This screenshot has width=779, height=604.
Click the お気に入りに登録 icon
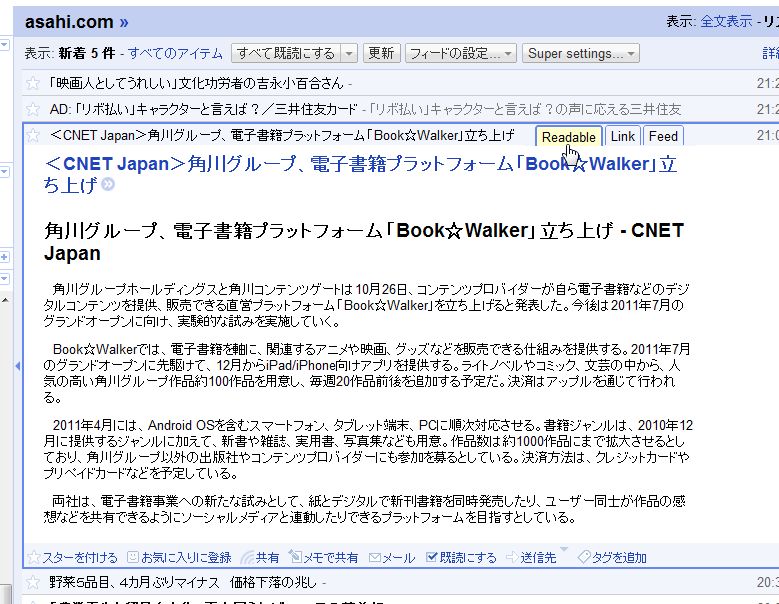[133, 557]
